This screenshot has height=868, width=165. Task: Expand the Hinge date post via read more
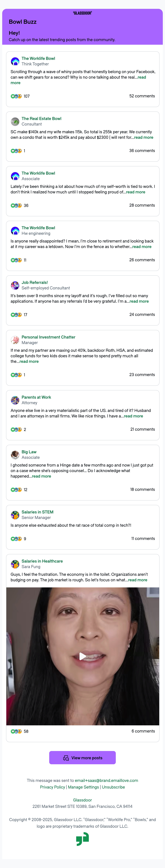41,476
